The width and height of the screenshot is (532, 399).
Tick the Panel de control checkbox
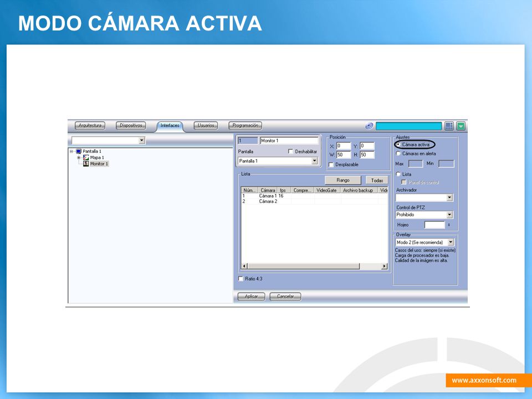point(404,182)
